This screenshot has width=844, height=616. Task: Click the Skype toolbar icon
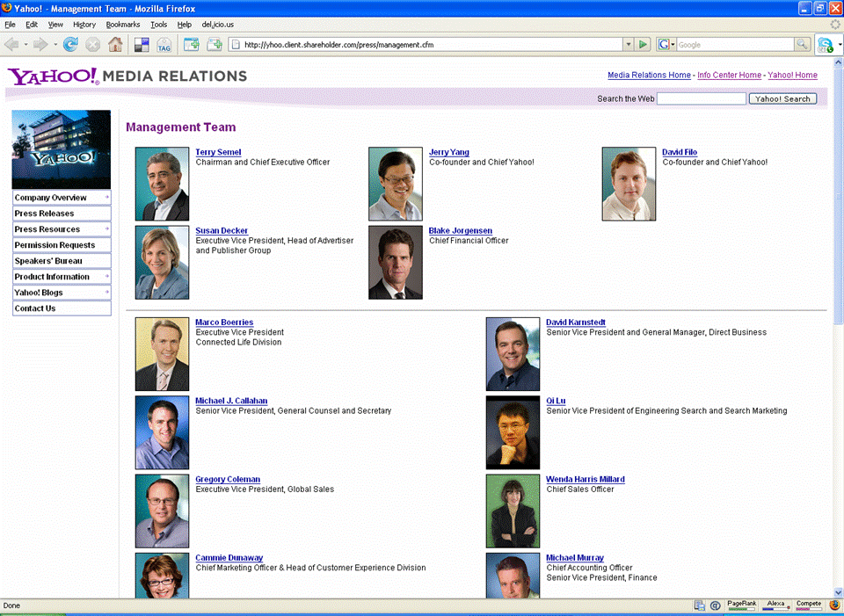point(825,44)
